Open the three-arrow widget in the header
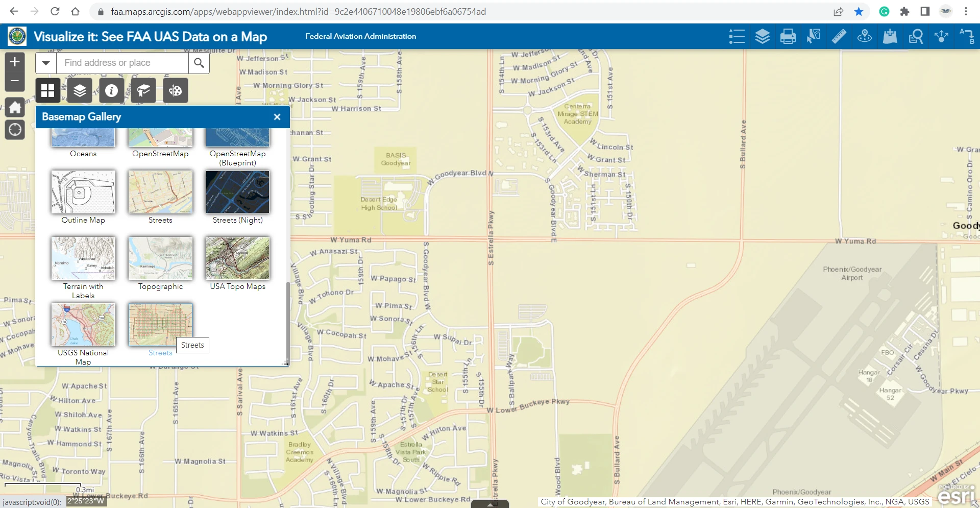Viewport: 980px width, 508px height. [941, 36]
